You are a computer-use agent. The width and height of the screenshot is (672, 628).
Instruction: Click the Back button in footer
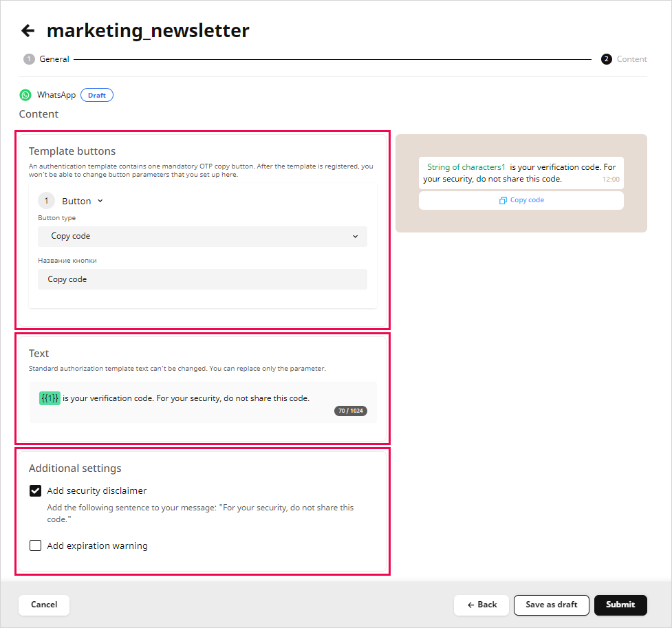(481, 605)
